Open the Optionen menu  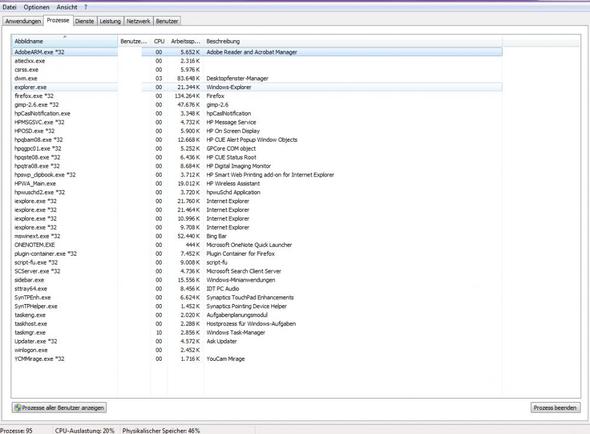(36, 7)
